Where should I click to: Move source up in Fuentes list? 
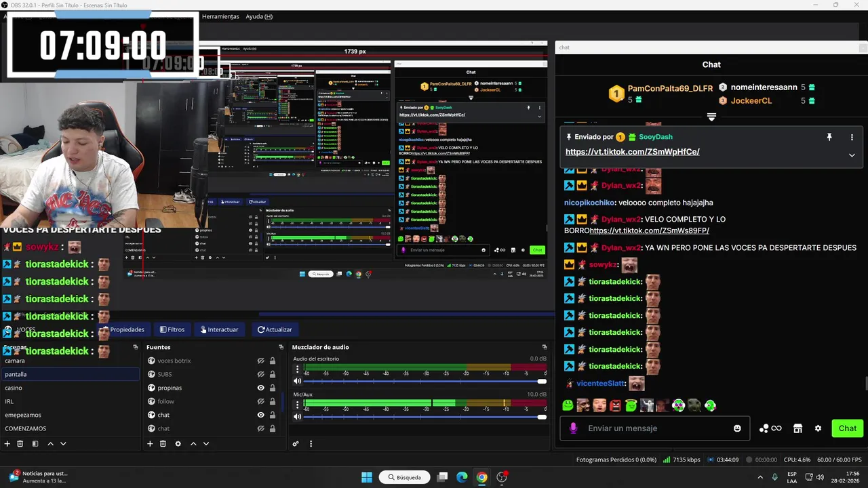[193, 444]
